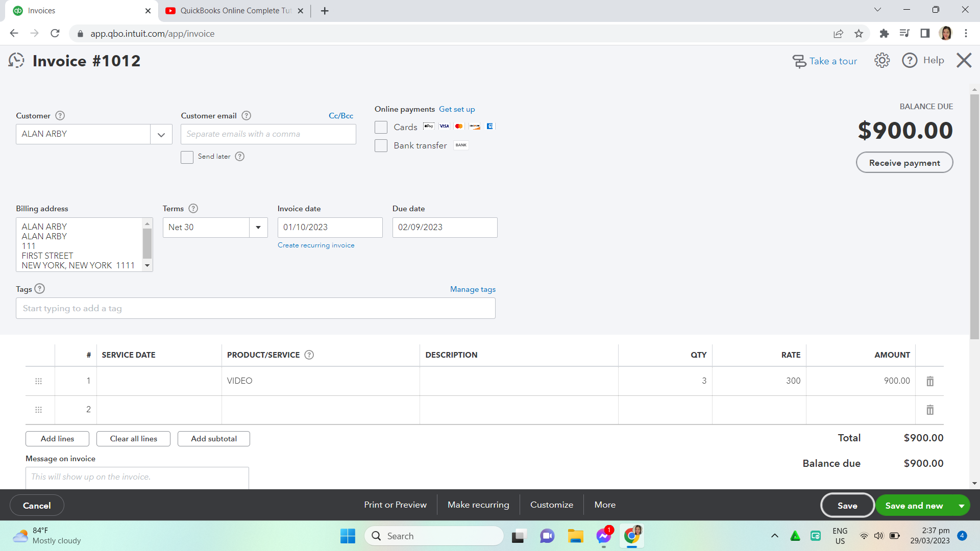Click the Receive payment button
Viewport: 980px width, 551px height.
[904, 163]
